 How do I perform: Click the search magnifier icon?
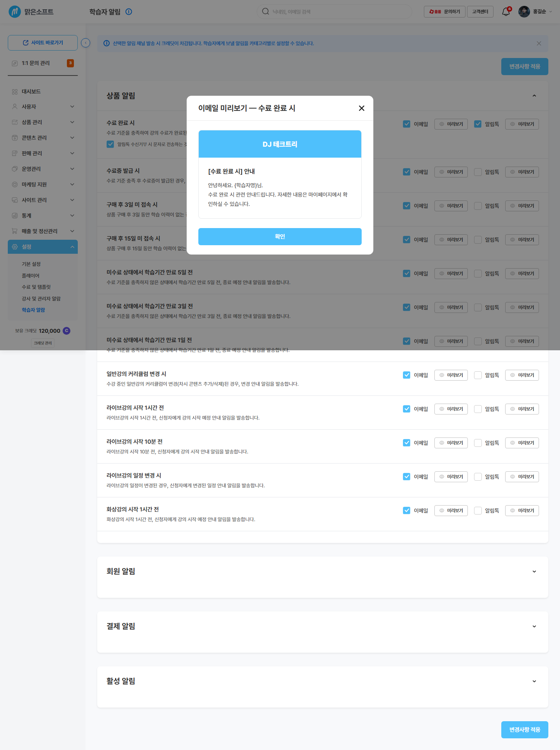click(266, 11)
